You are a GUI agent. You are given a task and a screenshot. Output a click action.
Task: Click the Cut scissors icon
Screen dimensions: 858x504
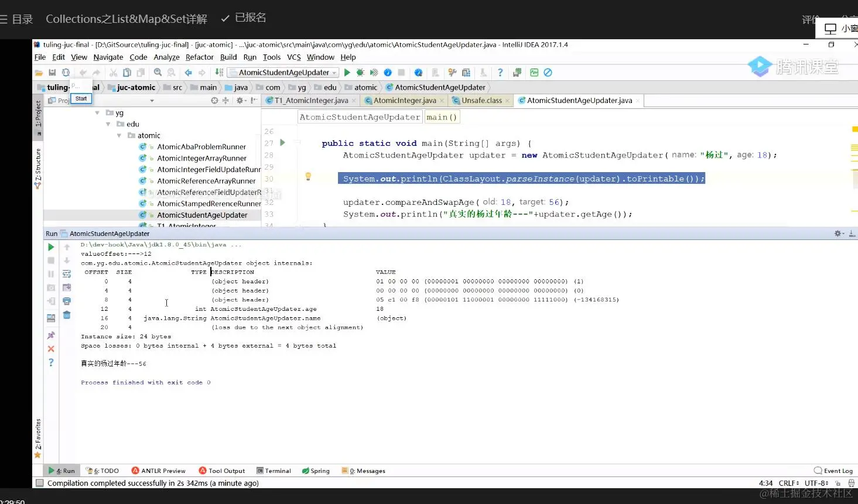click(x=114, y=73)
